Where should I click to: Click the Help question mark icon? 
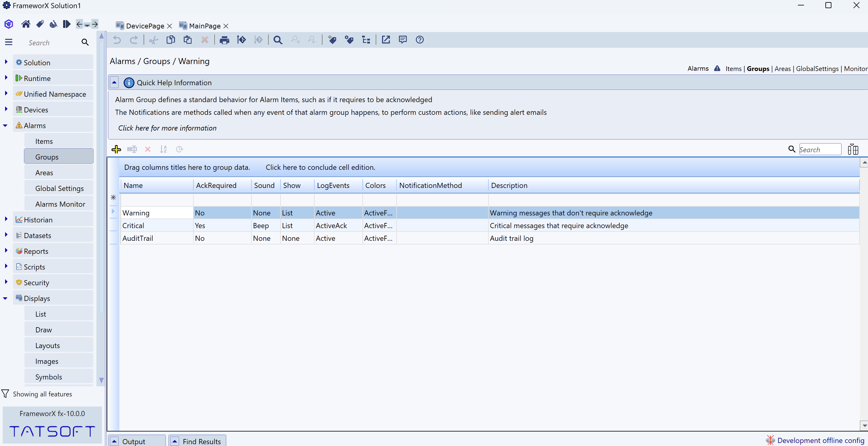point(419,40)
